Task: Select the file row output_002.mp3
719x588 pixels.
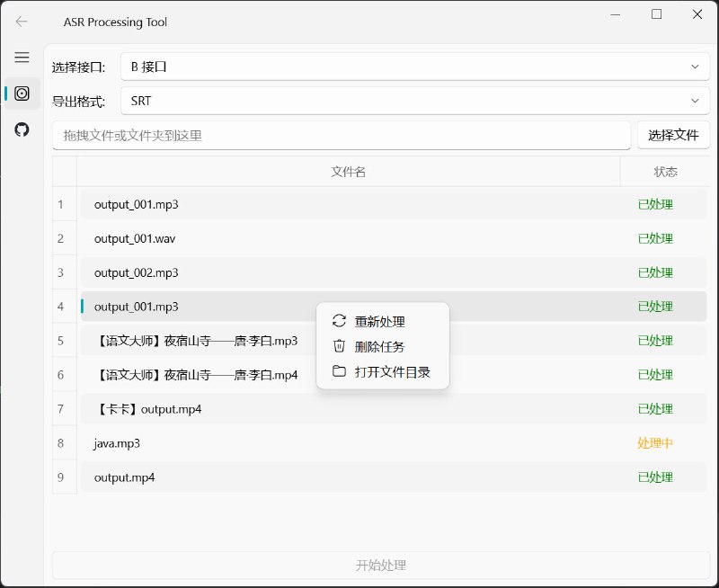Action: tap(270, 272)
